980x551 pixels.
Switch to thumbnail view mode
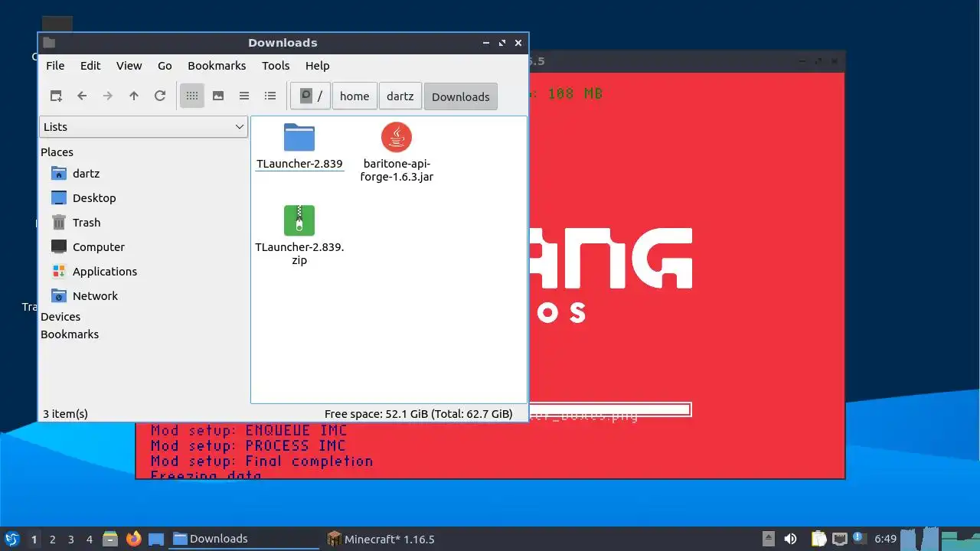pyautogui.click(x=218, y=96)
